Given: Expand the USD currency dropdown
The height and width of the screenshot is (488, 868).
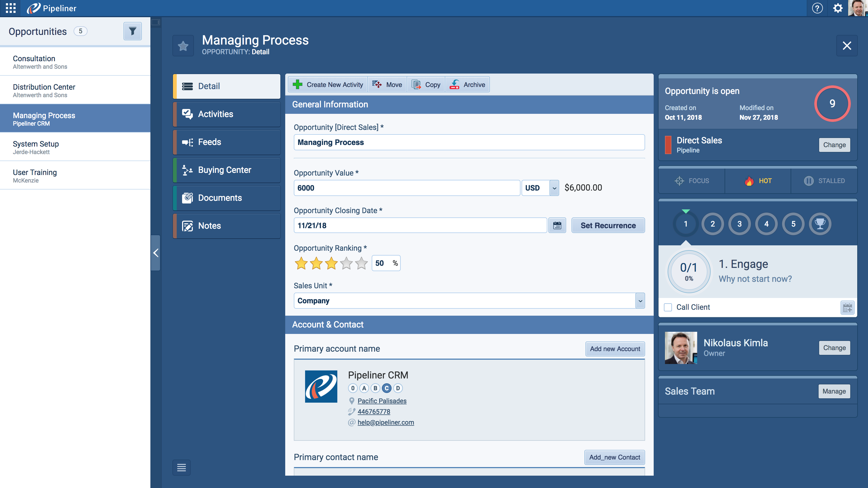Looking at the screenshot, I should [554, 188].
